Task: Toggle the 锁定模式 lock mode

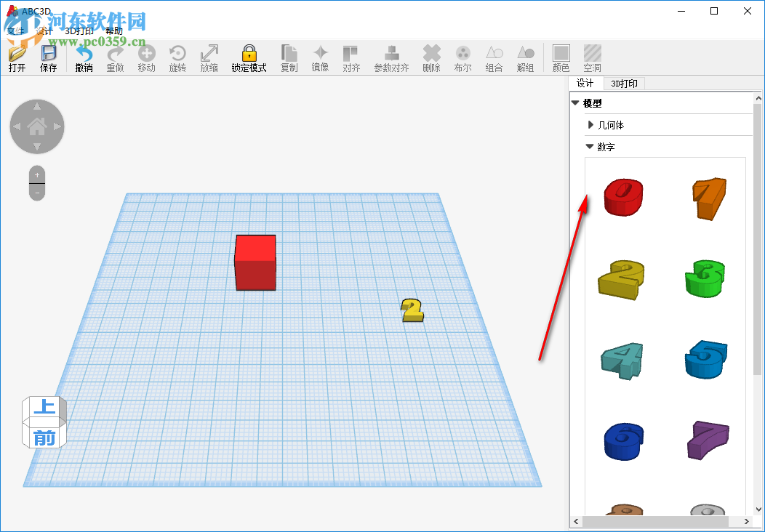Action: [249, 59]
